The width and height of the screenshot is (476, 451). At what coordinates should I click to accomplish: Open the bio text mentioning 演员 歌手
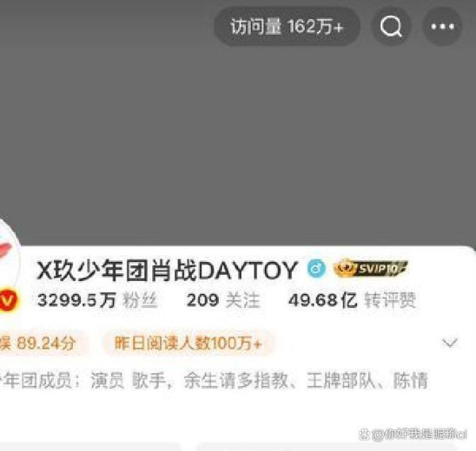click(x=214, y=380)
